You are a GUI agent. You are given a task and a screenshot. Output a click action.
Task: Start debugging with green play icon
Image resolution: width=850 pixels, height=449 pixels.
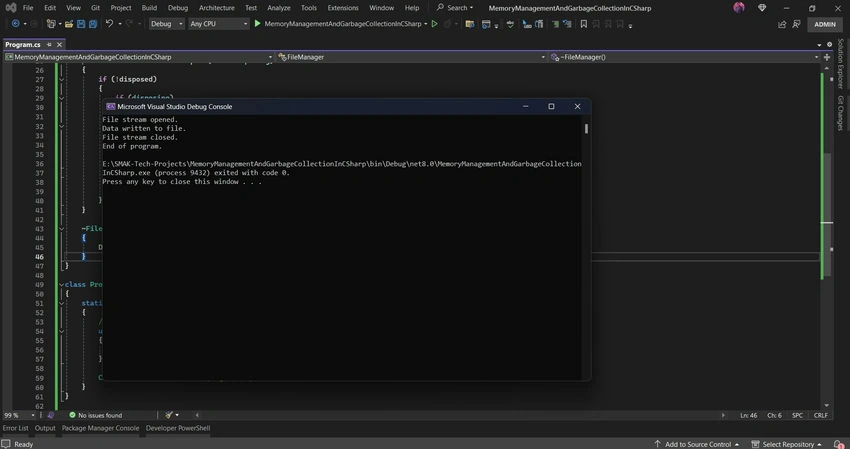pos(257,24)
